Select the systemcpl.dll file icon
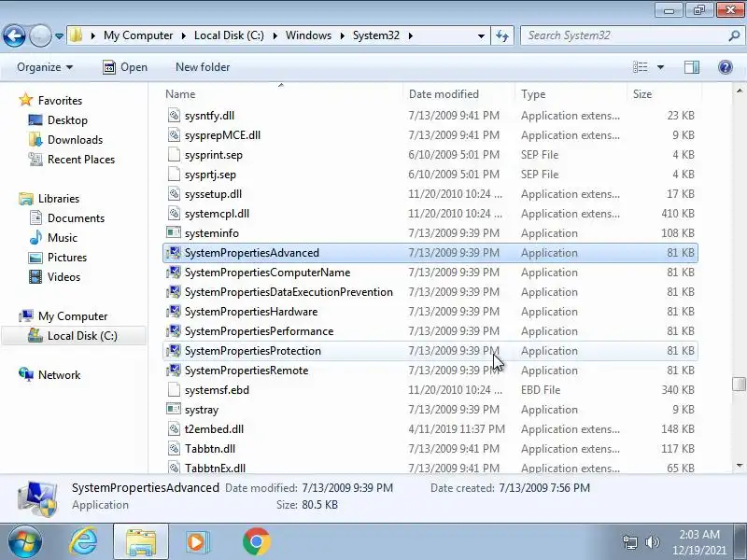This screenshot has height=560, width=747. pos(174,214)
